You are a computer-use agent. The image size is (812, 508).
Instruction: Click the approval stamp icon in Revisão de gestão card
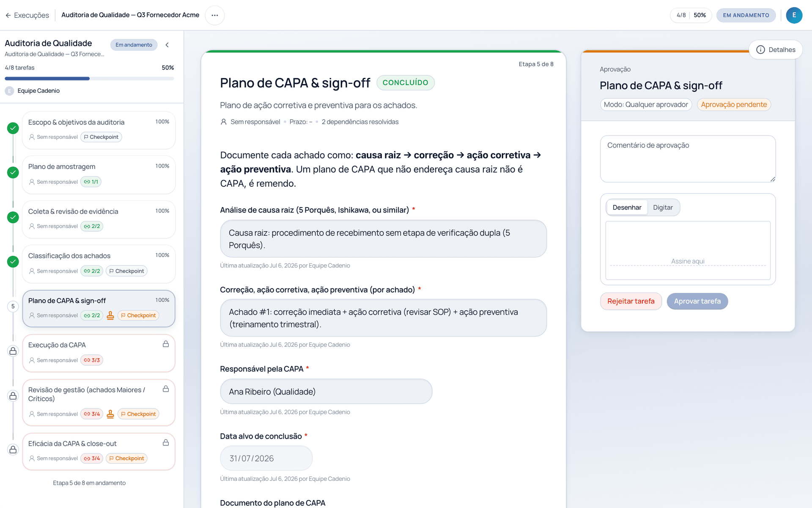click(110, 414)
